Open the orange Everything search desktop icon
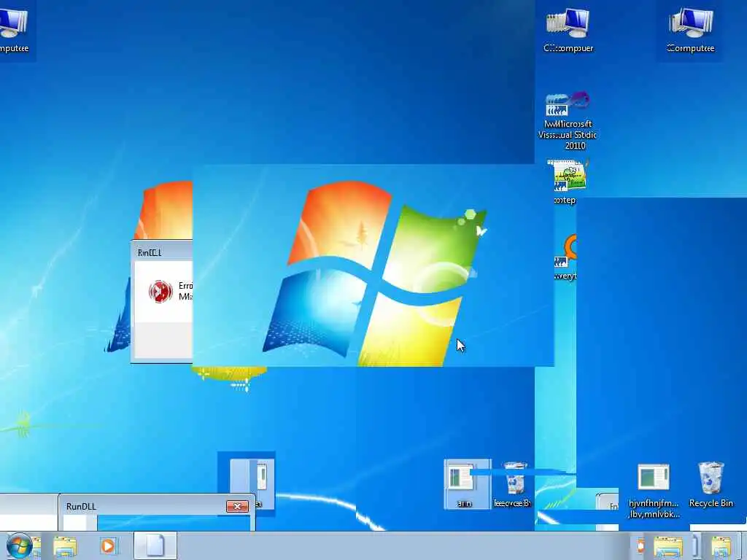Screen dimensions: 747x560 [x=566, y=256]
